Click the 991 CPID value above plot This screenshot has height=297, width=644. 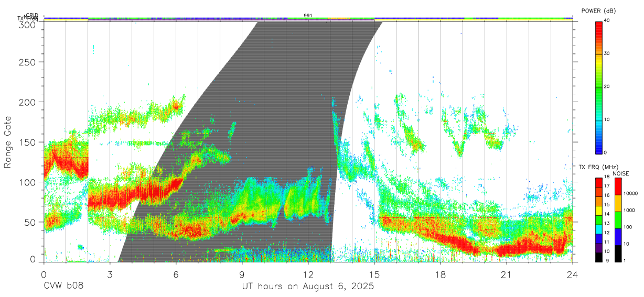coord(308,16)
